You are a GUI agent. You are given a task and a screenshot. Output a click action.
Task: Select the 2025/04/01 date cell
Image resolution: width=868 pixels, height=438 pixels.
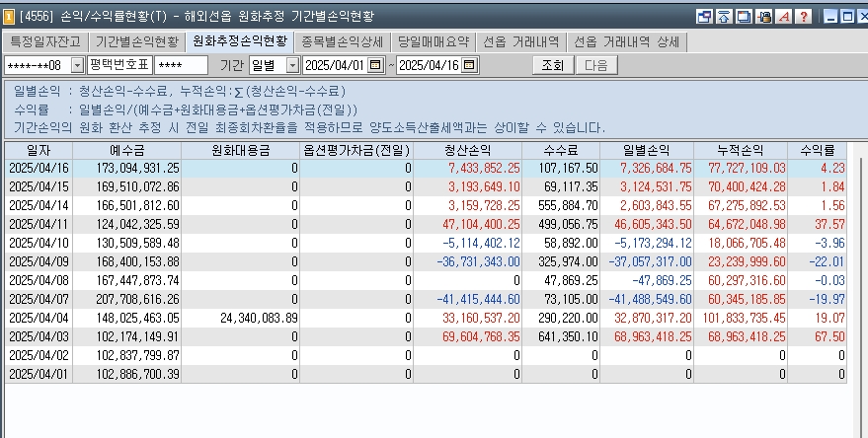(x=39, y=375)
